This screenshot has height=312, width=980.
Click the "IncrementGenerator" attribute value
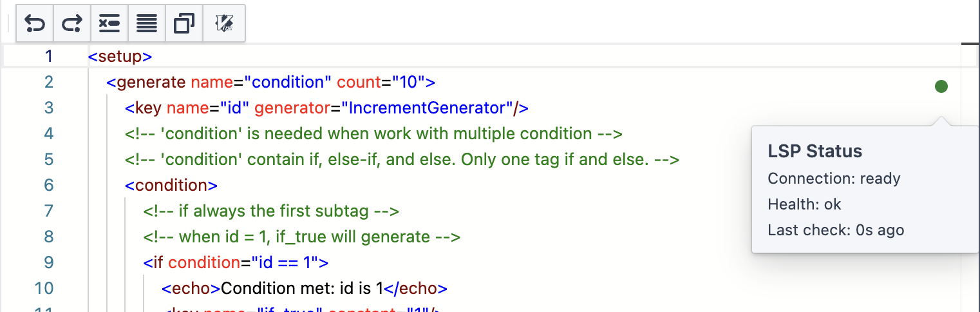427,108
